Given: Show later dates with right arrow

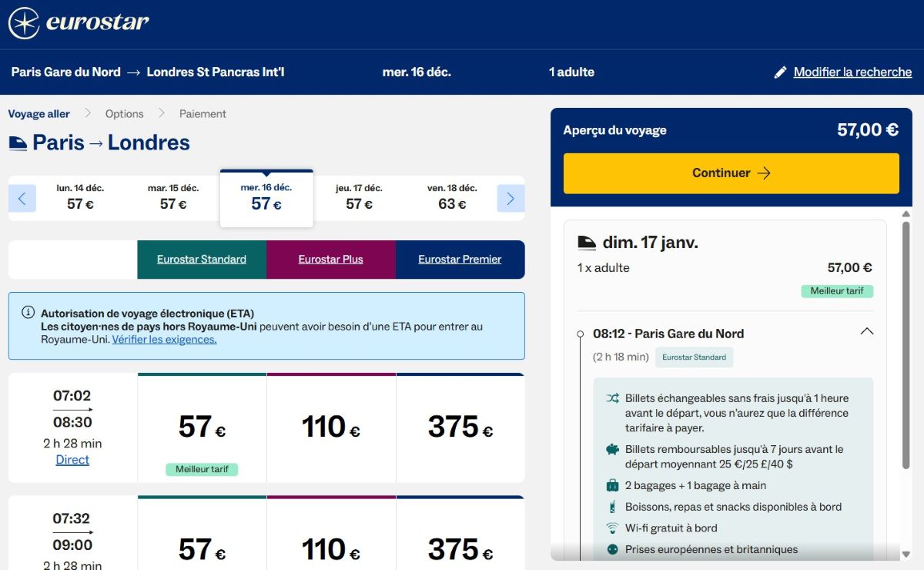Looking at the screenshot, I should pos(511,199).
